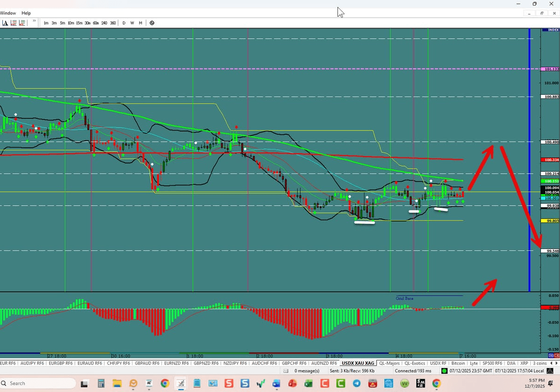Click inside the Windows Search box

click(37, 383)
